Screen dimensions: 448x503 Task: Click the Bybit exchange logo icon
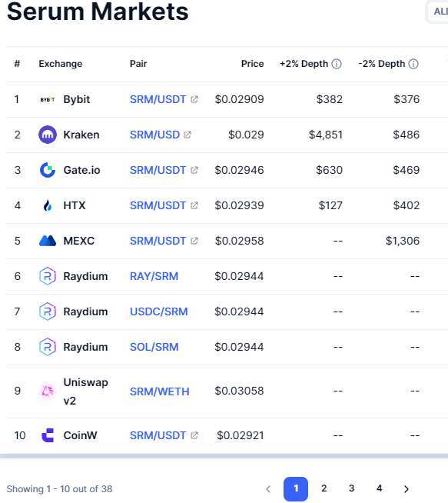click(48, 99)
